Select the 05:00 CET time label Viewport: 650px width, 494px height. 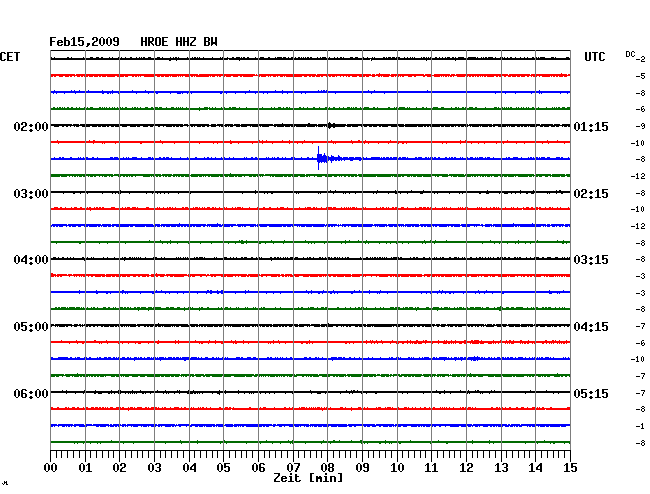tap(31, 327)
